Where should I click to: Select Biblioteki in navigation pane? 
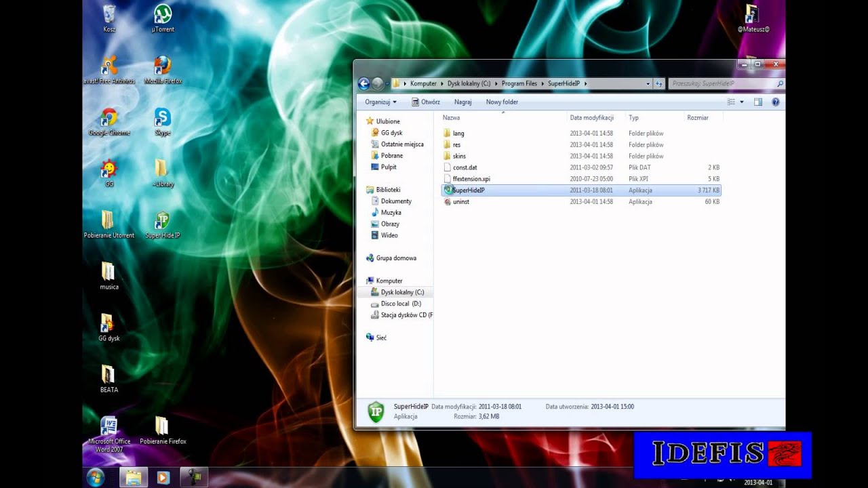coord(388,190)
